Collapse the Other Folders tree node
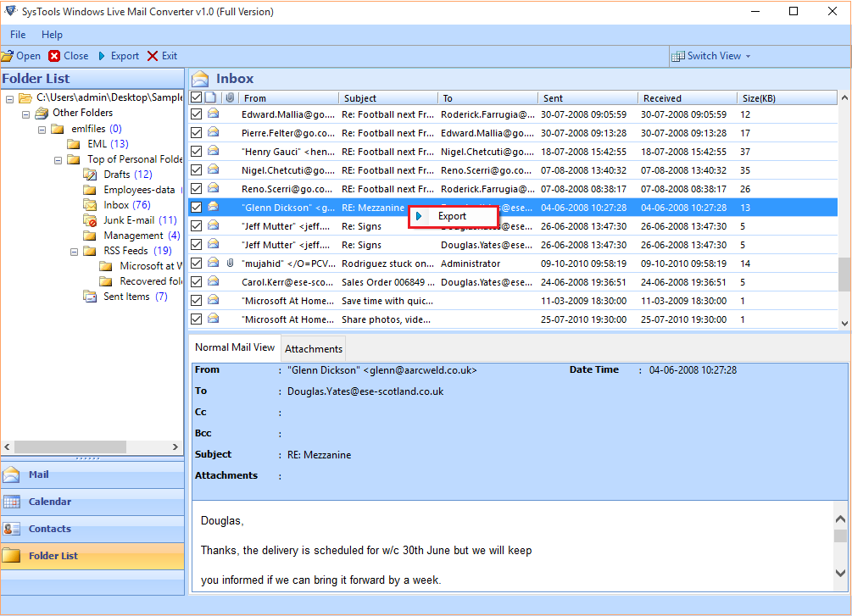Image resolution: width=852 pixels, height=616 pixels. click(26, 114)
